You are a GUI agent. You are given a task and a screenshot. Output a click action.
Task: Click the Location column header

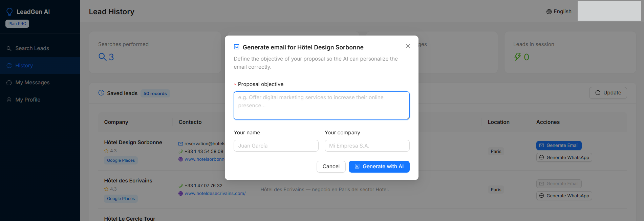tap(499, 122)
